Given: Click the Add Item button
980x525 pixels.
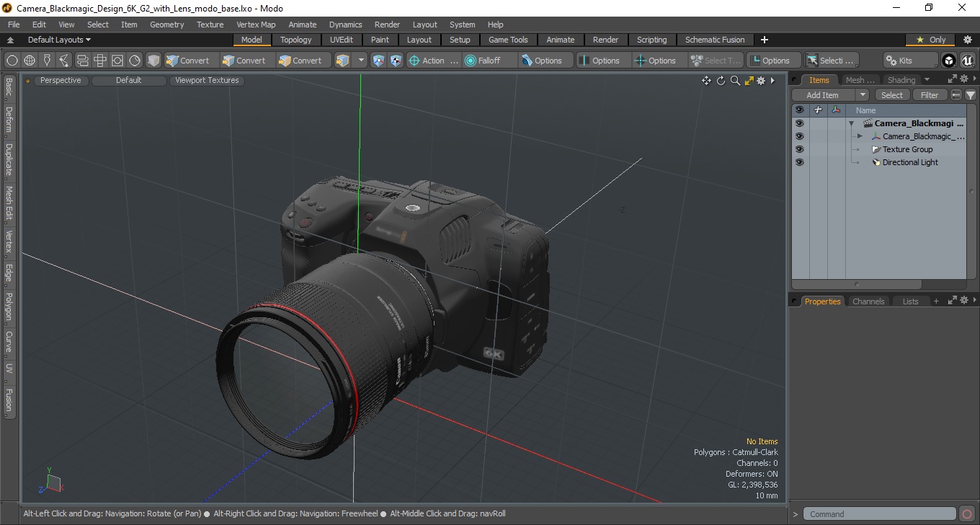Looking at the screenshot, I should [x=823, y=95].
